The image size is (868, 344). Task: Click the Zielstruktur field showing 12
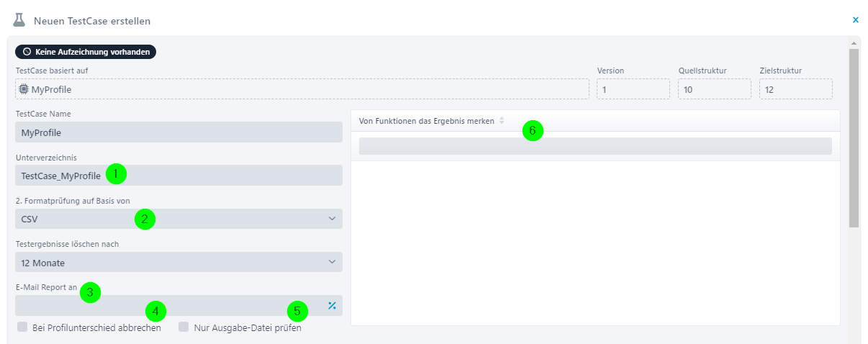tap(796, 89)
